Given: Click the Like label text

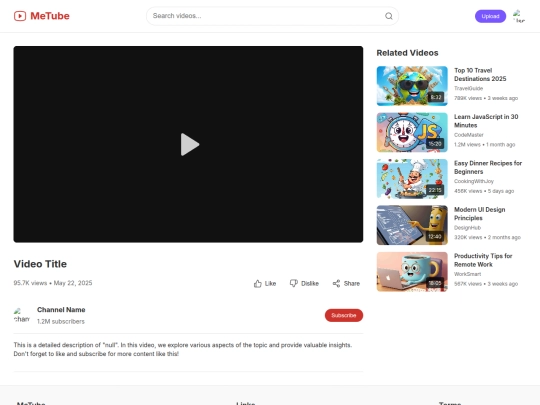Looking at the screenshot, I should click(270, 283).
